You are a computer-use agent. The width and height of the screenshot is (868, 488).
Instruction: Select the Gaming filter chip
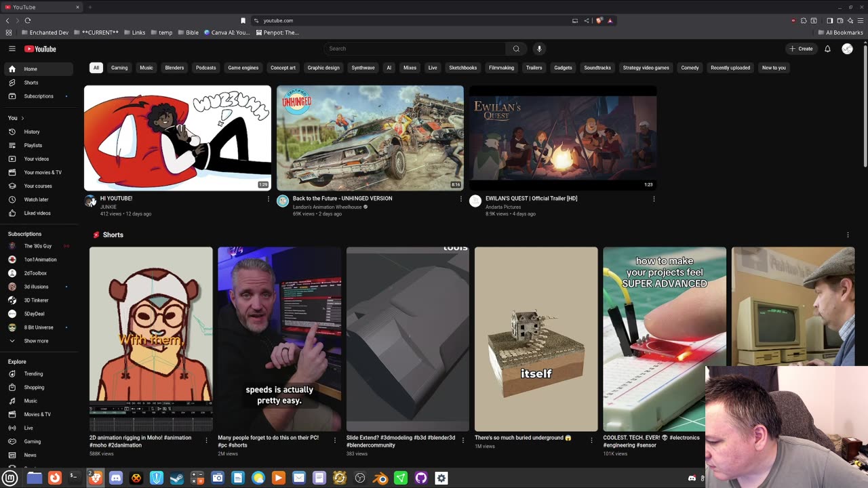tap(119, 68)
